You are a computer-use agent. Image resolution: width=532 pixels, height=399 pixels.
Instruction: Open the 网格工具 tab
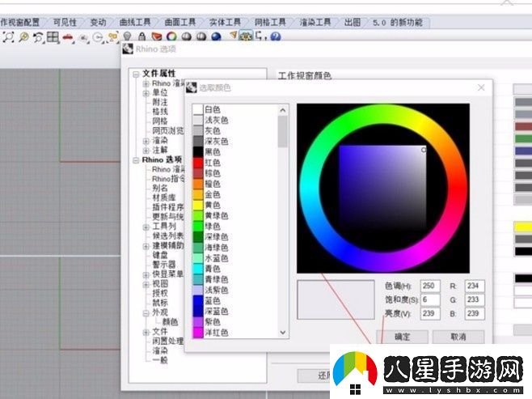pos(270,23)
